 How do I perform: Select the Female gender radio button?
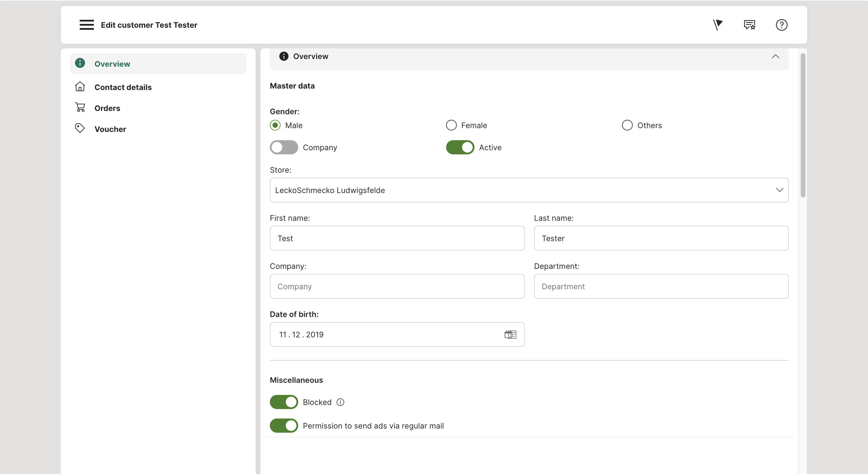click(451, 125)
